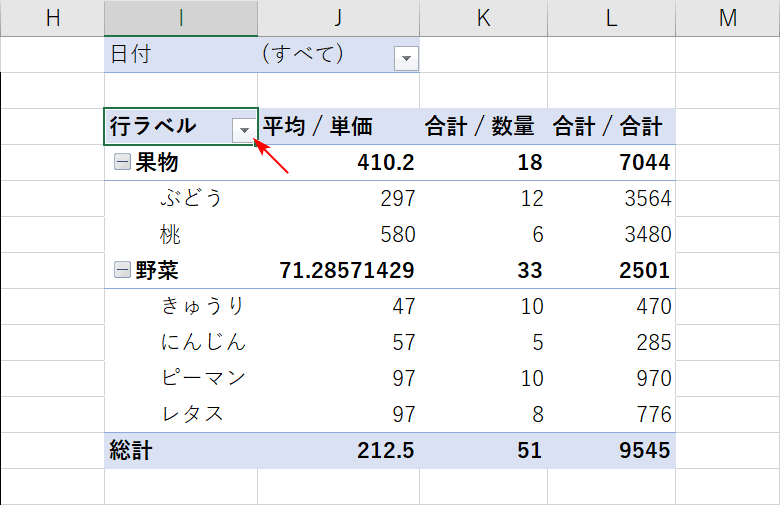Collapse the 果物 group
This screenshot has height=505, width=780.
pyautogui.click(x=122, y=163)
